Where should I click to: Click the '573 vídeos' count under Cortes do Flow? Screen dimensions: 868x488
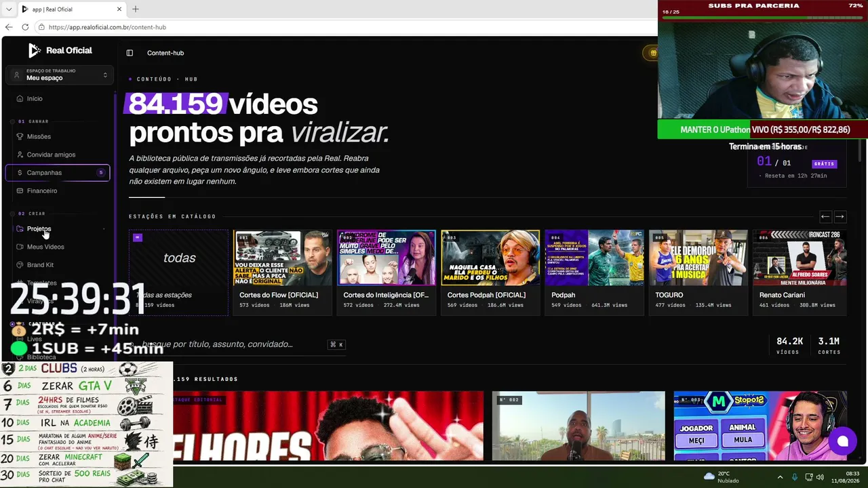[254, 305]
